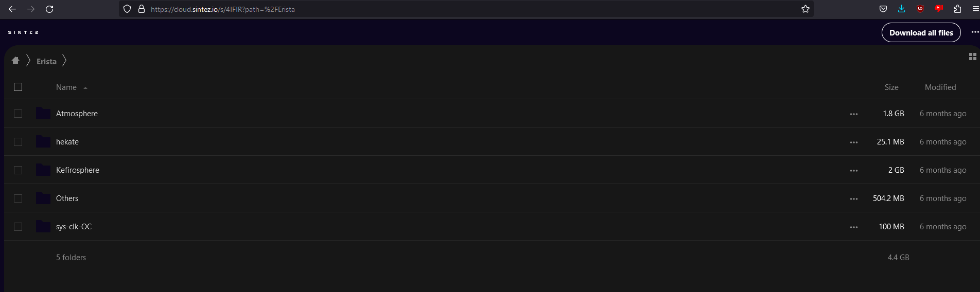
Task: Save page to Pocket icon
Action: [883, 9]
